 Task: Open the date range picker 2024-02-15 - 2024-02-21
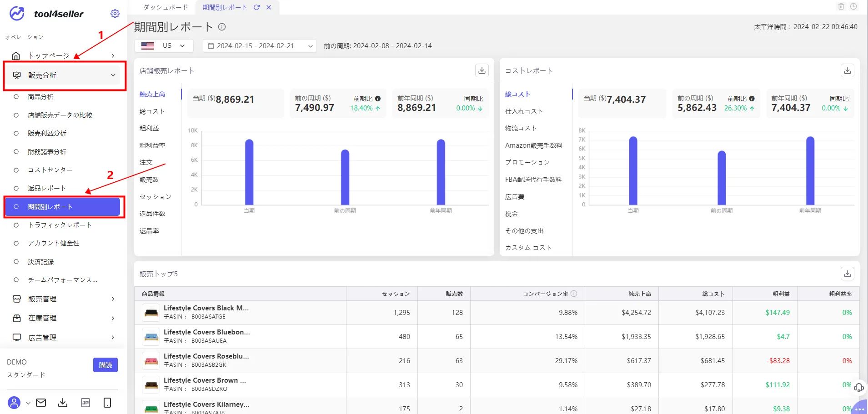click(260, 46)
